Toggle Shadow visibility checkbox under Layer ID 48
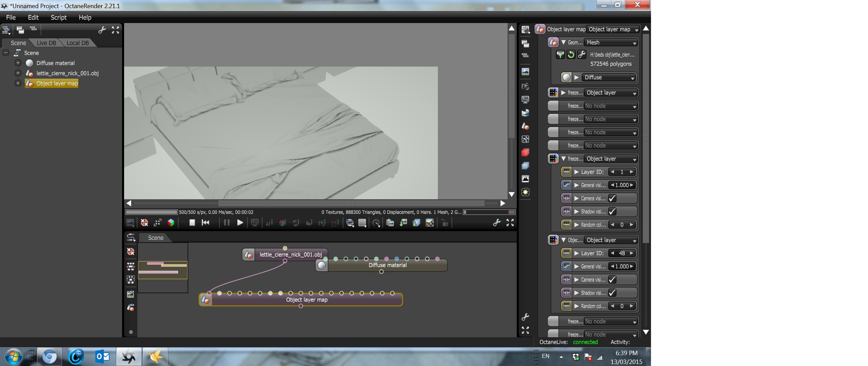The image size is (868, 366). (612, 293)
